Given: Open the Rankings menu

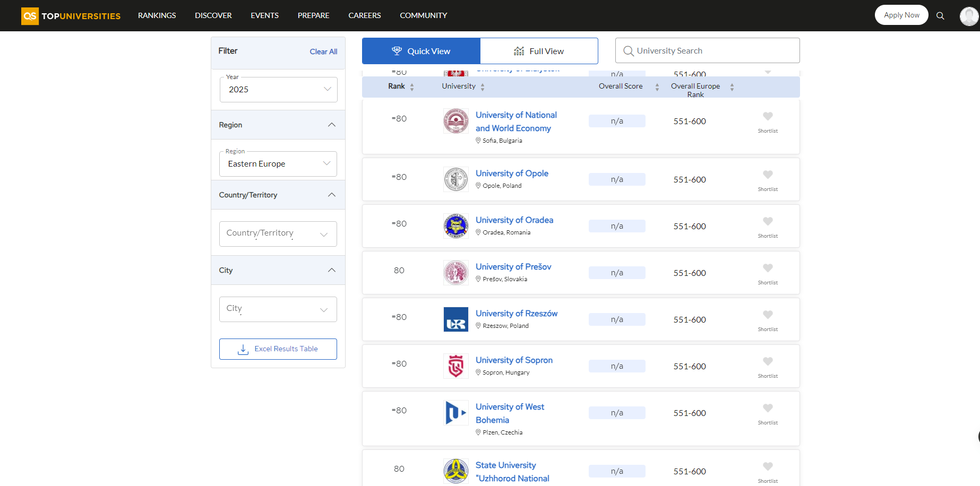Looking at the screenshot, I should click(157, 15).
